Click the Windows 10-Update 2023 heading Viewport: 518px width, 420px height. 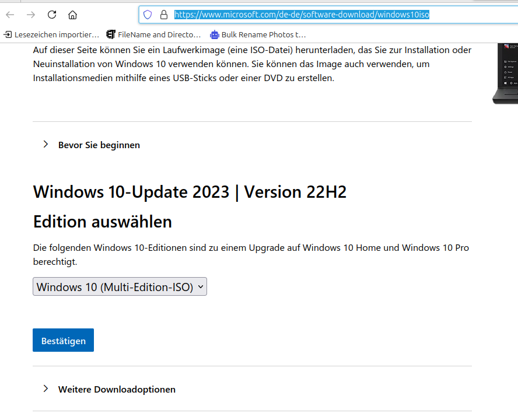(190, 192)
